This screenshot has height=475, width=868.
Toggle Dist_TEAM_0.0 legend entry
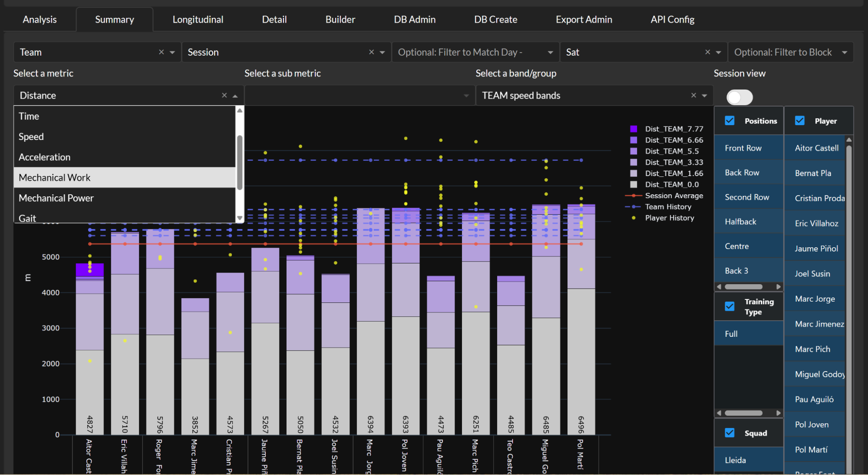tap(664, 184)
